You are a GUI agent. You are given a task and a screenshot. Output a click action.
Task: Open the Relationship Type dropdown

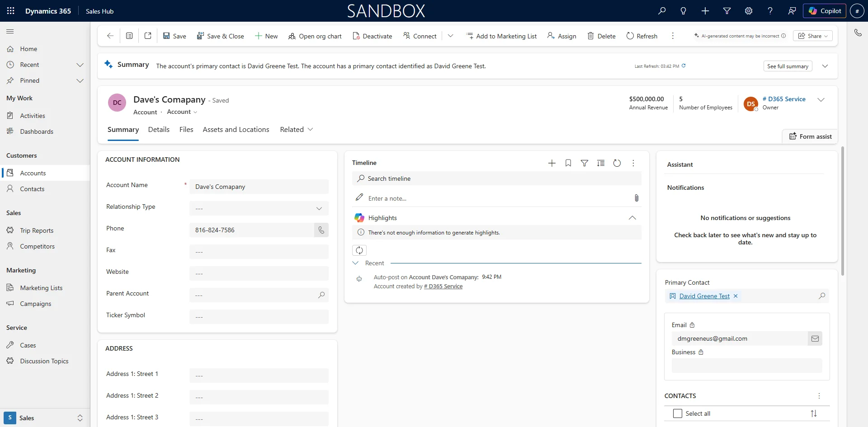click(319, 208)
